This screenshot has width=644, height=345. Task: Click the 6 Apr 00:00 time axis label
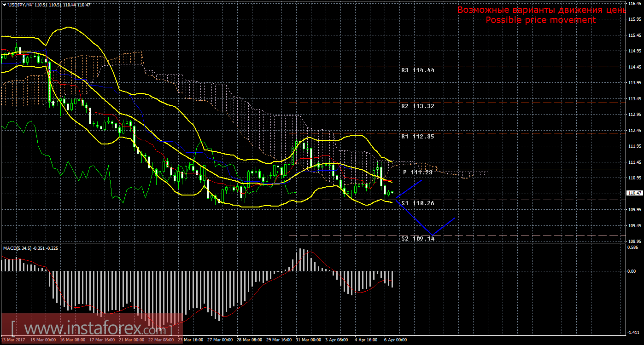pyautogui.click(x=395, y=340)
